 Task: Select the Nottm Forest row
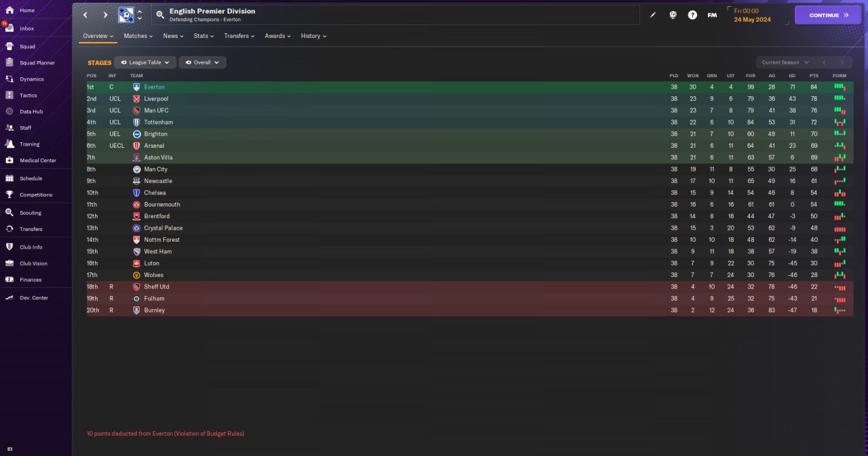[469, 240]
